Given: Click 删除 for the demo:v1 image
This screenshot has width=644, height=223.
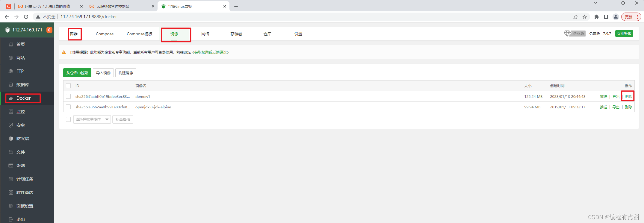Looking at the screenshot, I should point(628,96).
